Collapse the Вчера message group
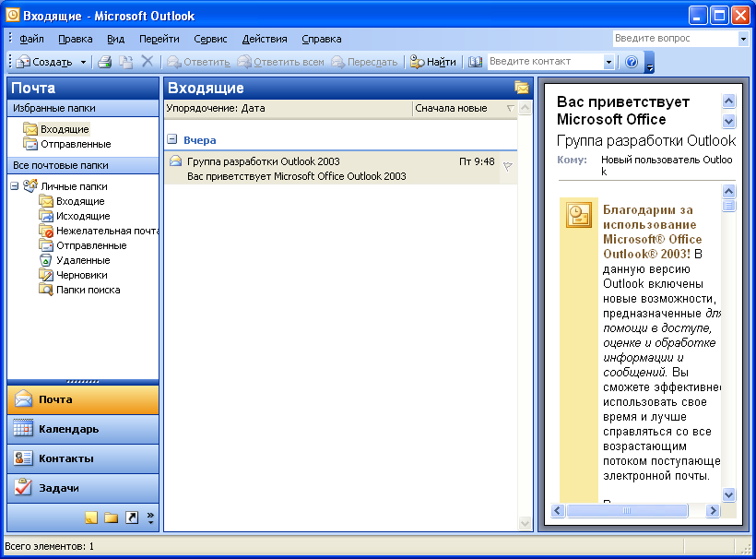The width and height of the screenshot is (756, 559). (172, 139)
